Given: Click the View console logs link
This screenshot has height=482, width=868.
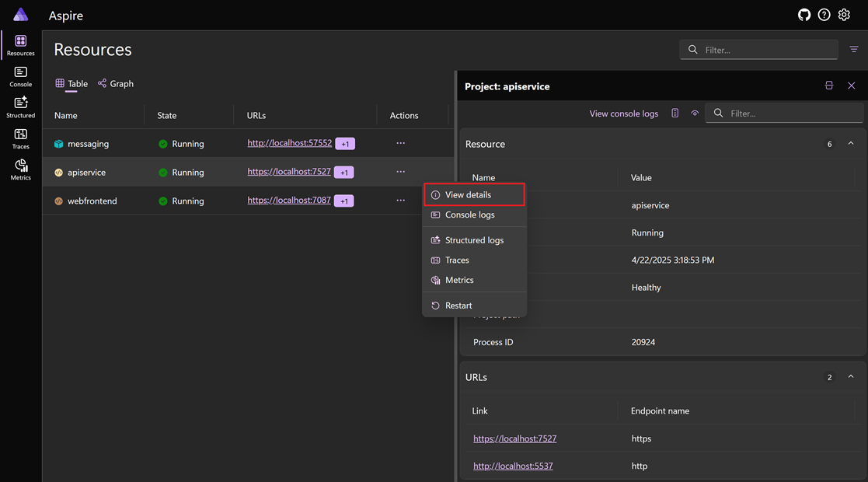Looking at the screenshot, I should 623,113.
